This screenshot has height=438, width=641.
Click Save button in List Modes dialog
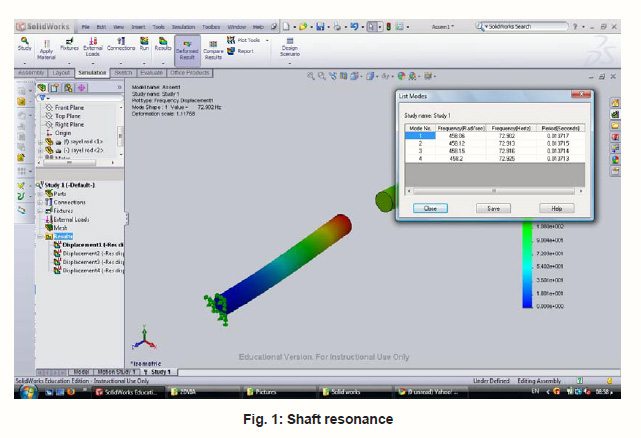(493, 208)
